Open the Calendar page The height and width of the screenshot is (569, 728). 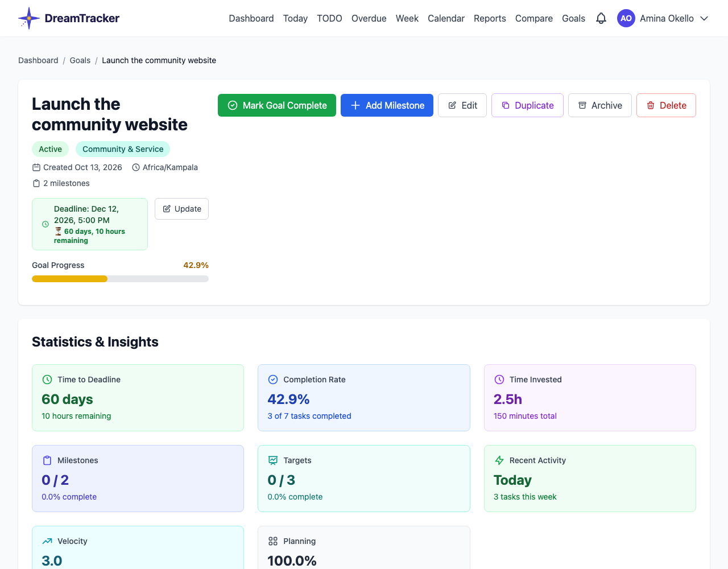pos(446,18)
